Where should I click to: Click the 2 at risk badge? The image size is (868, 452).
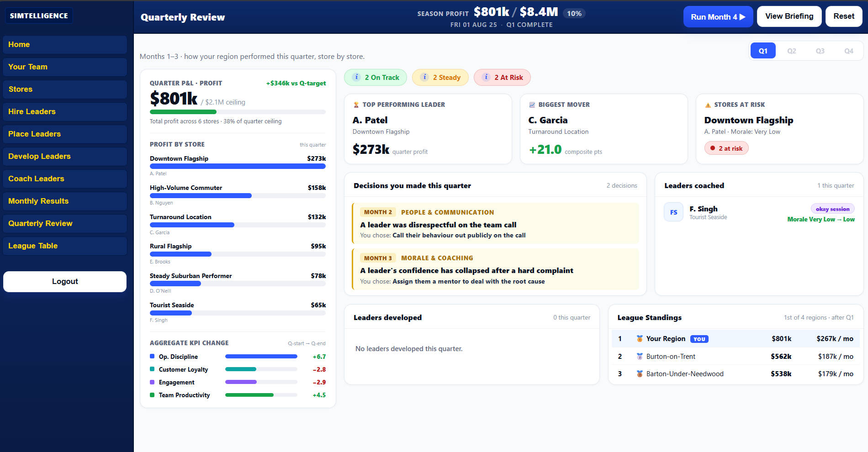[x=726, y=148]
